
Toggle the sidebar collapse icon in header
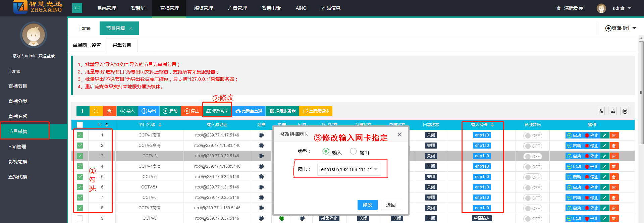click(77, 8)
